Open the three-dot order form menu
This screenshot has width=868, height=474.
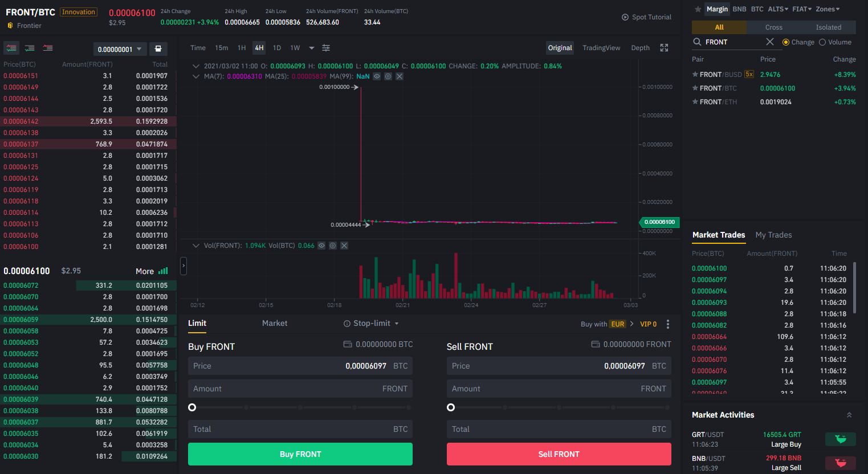pyautogui.click(x=668, y=324)
